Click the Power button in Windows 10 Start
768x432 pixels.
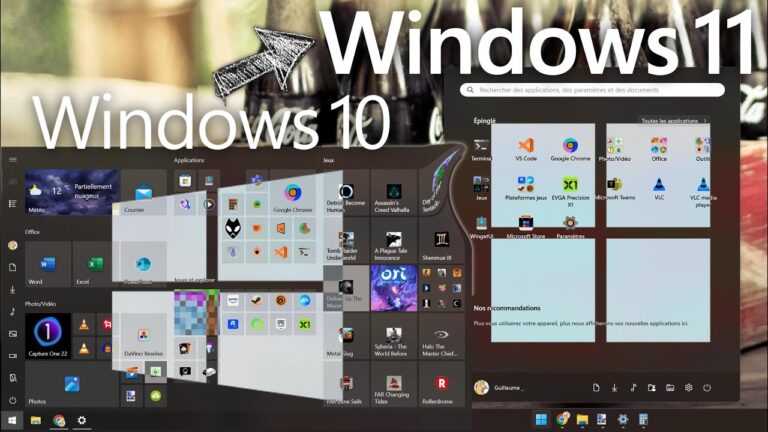coord(13,400)
